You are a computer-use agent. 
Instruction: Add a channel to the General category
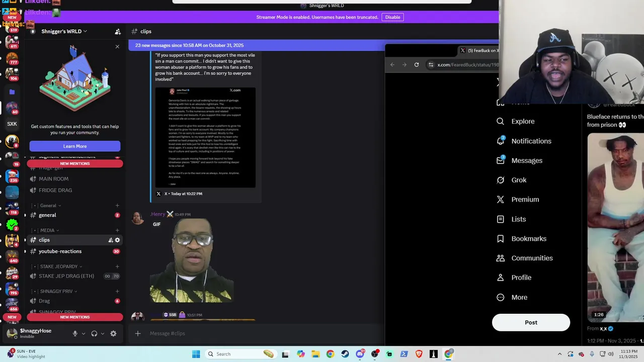pyautogui.click(x=117, y=206)
